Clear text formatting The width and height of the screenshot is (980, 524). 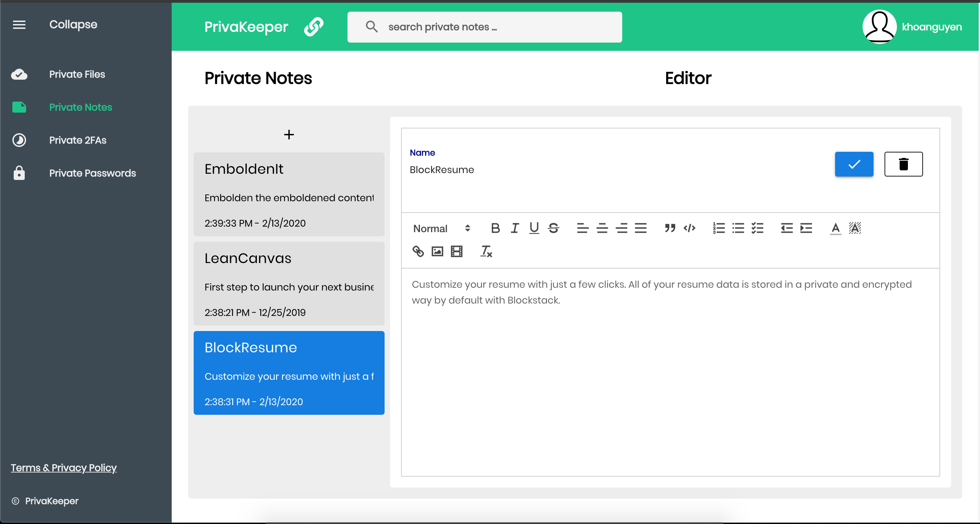(486, 252)
